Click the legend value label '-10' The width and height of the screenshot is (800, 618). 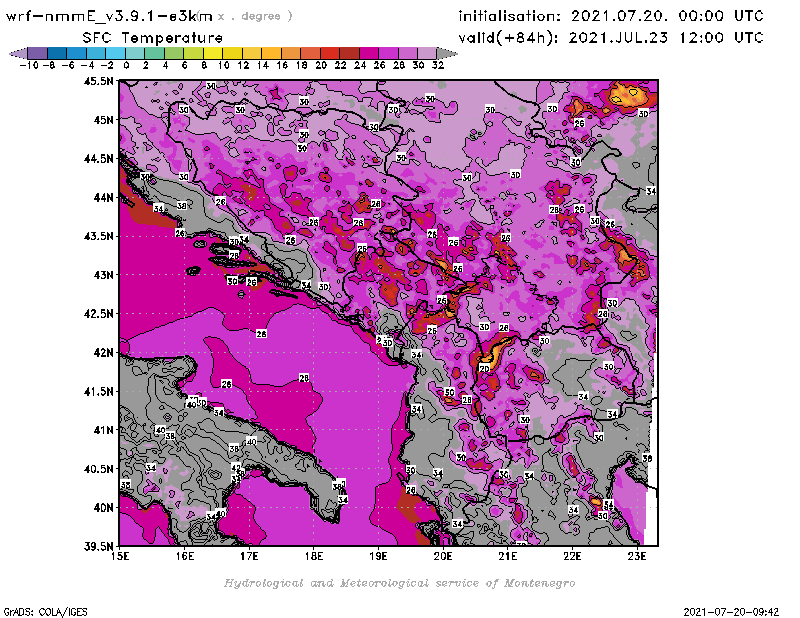[29, 65]
